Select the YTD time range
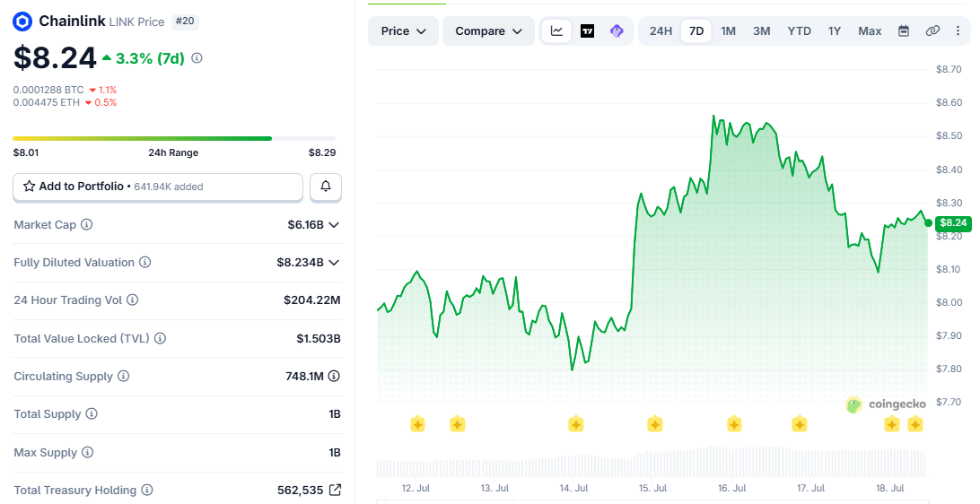 point(799,30)
